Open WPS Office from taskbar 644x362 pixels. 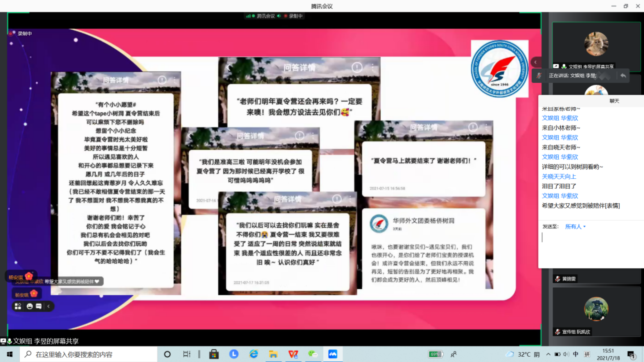(x=293, y=354)
